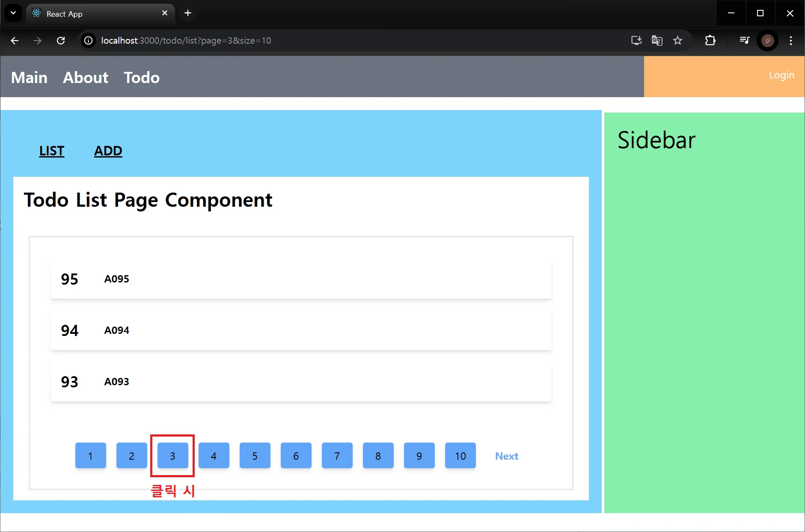Select the React App browser tab

click(x=101, y=14)
